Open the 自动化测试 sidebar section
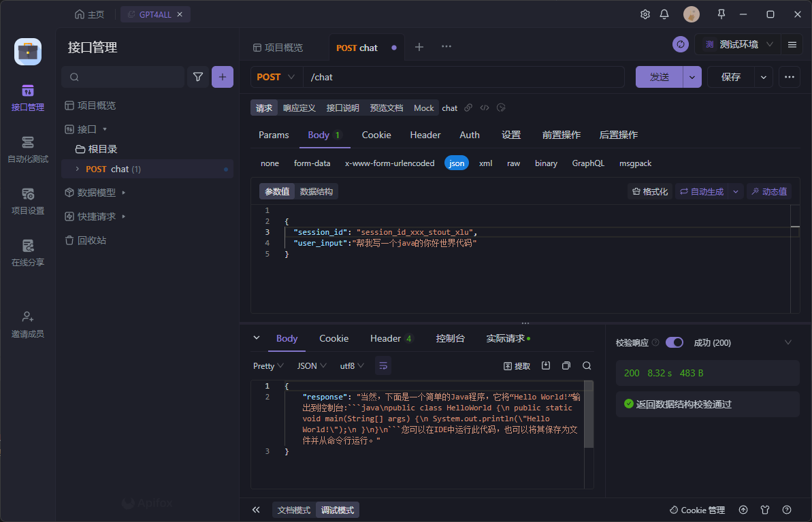 (x=27, y=150)
